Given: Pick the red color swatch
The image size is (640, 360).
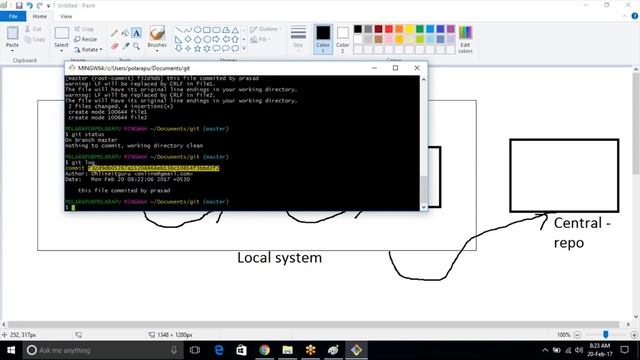Looking at the screenshot, I should click(389, 29).
